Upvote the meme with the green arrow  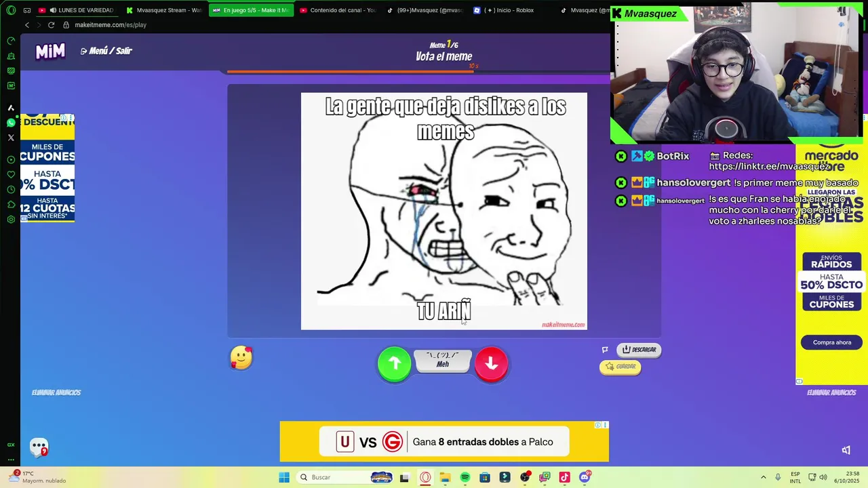[x=394, y=364]
